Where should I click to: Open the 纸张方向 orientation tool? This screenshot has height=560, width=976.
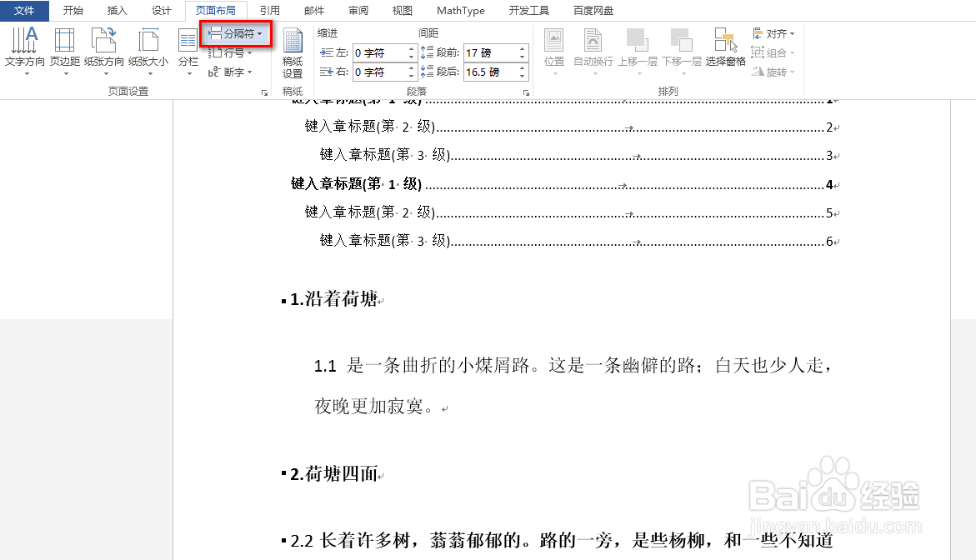click(x=104, y=51)
